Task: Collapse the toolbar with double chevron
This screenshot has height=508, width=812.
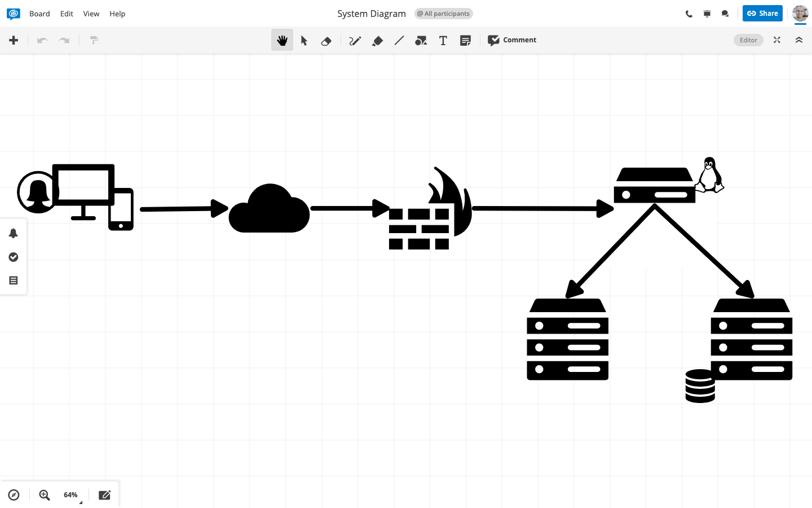Action: [x=799, y=40]
